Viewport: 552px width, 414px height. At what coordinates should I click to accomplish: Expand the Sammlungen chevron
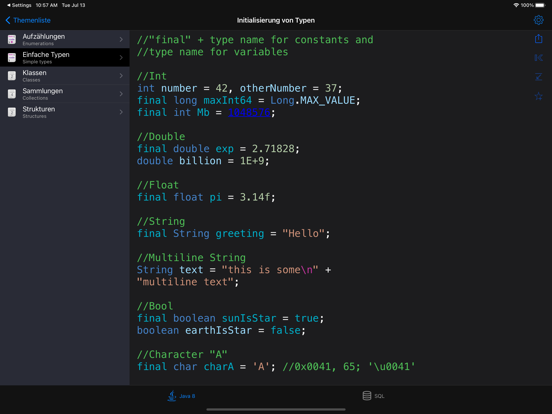[x=121, y=94]
